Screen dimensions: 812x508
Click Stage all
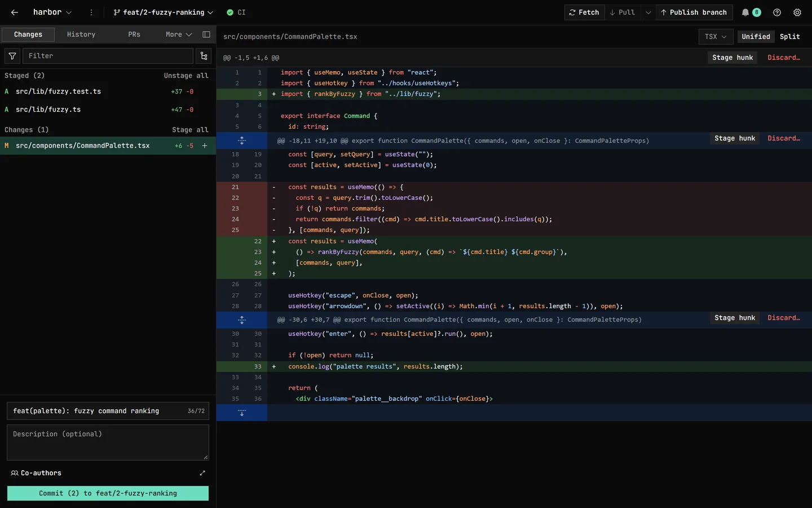(190, 130)
